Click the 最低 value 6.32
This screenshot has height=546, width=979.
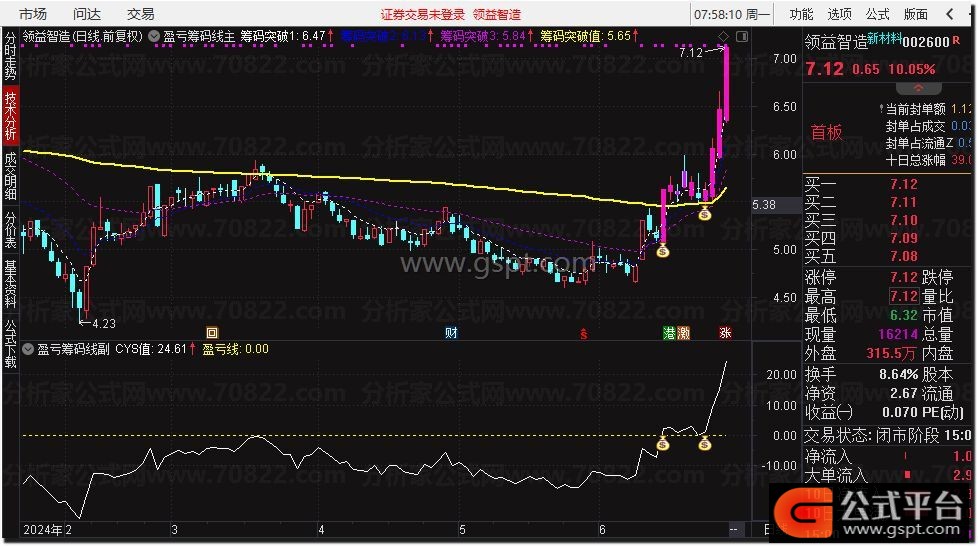point(903,315)
